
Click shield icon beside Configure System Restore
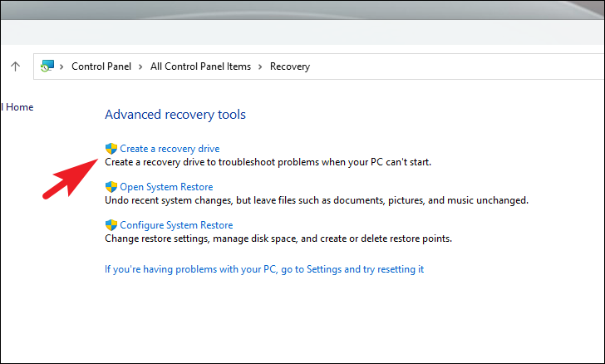click(x=111, y=225)
